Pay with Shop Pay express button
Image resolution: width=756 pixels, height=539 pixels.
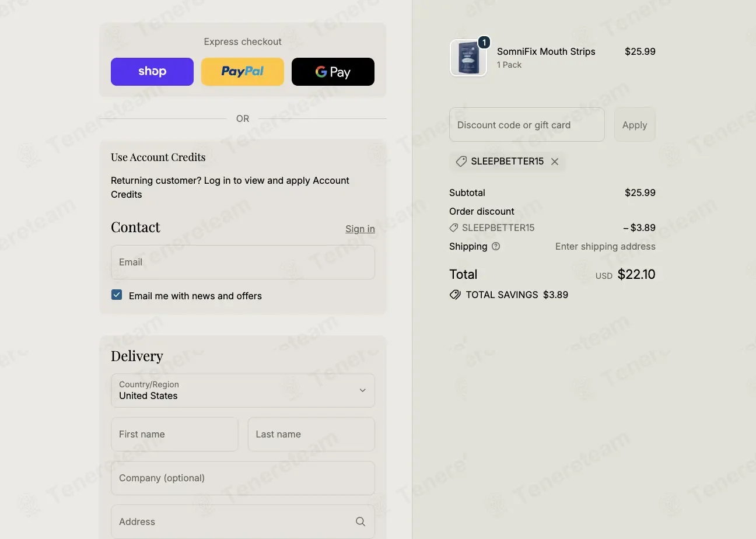(152, 72)
